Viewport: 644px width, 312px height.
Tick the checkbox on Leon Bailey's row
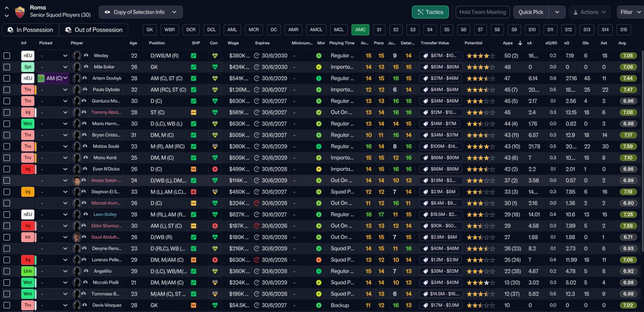(x=7, y=214)
